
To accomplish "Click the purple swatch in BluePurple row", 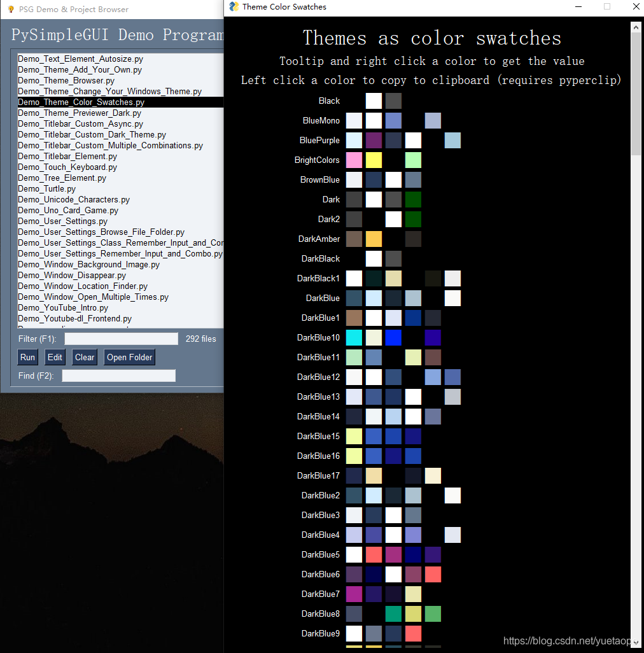I will coord(374,141).
